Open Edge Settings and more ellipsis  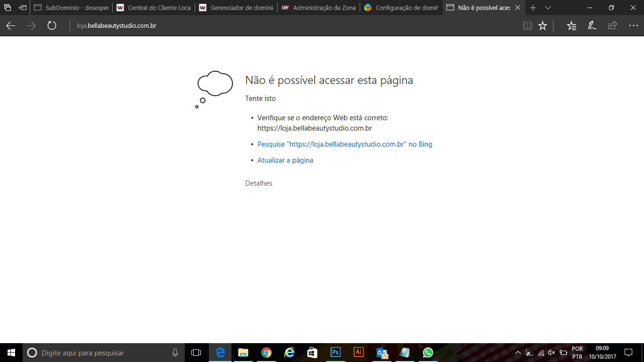(x=633, y=26)
